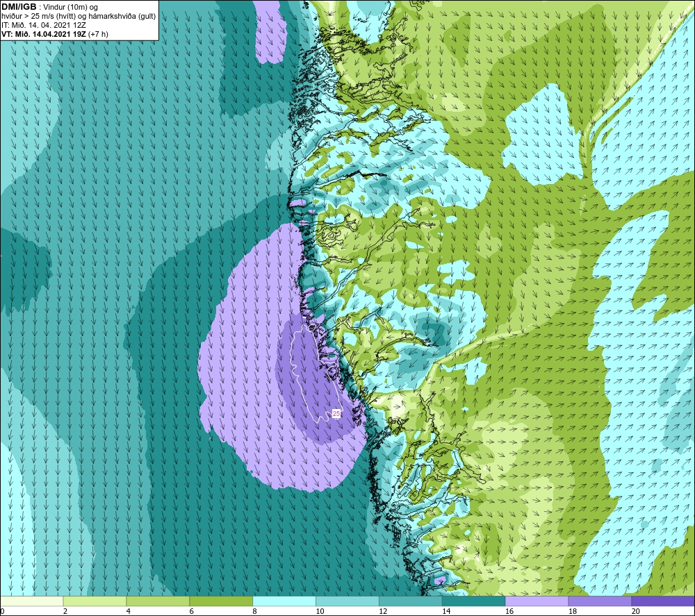Click the legend value '16'
Screen dimensions: 695x616
509,611
